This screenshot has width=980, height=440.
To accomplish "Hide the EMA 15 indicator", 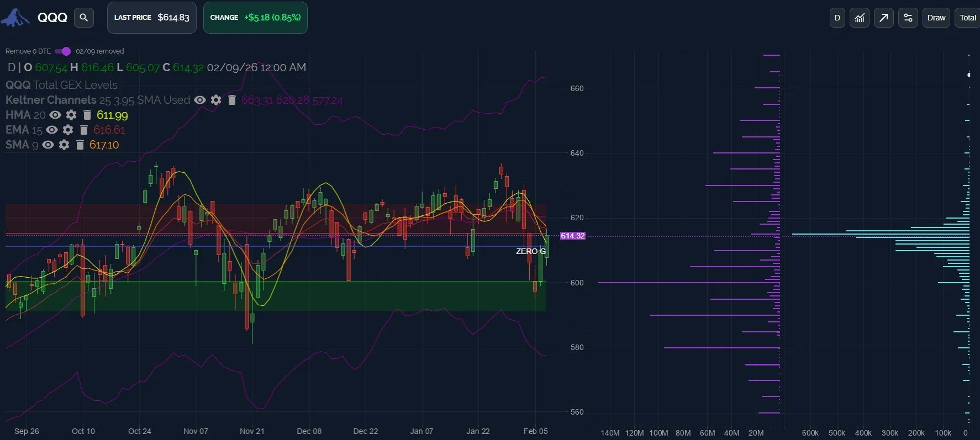I will [52, 130].
